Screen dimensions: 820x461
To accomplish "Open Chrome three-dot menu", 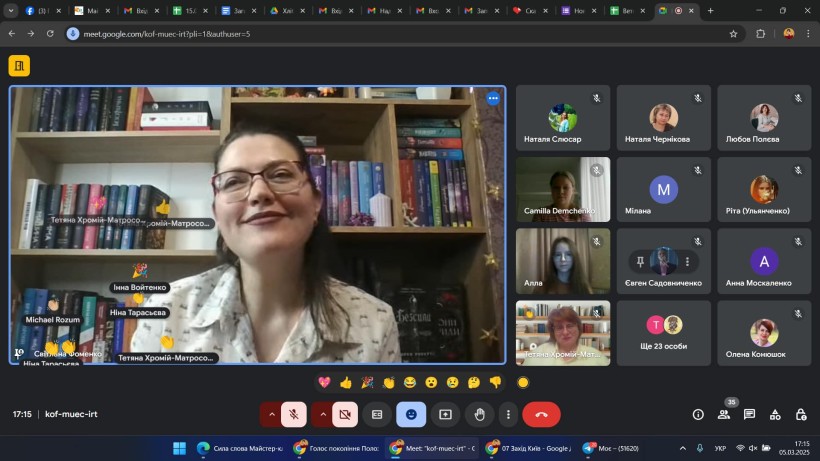I will [808, 33].
